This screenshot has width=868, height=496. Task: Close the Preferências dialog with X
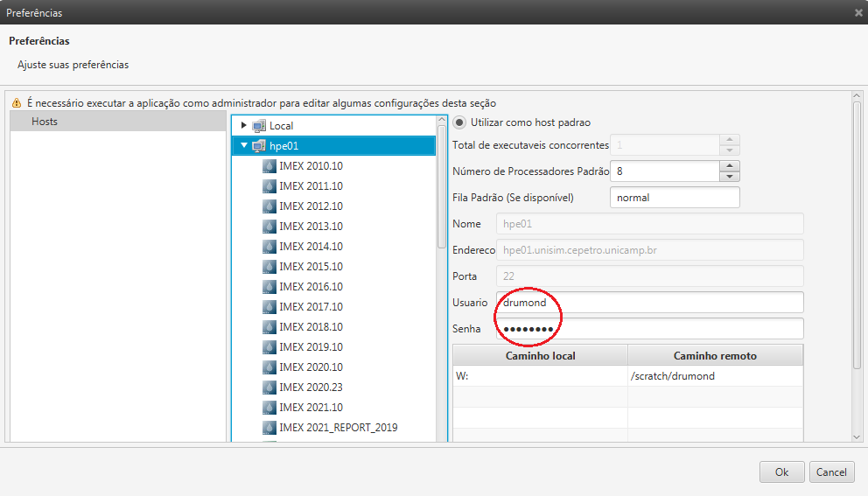tap(858, 13)
